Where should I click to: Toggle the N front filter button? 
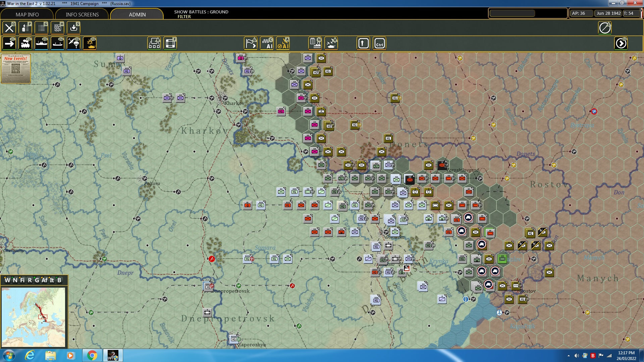[x=15, y=280]
